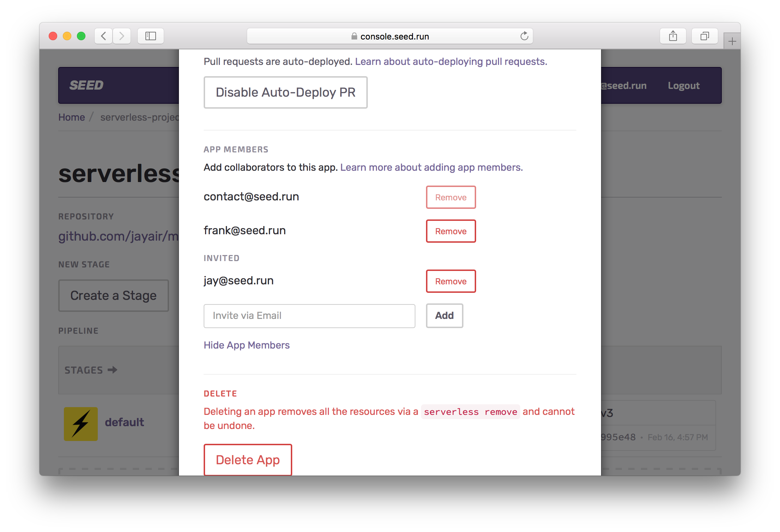Click Safari forward navigation arrow
Image resolution: width=780 pixels, height=532 pixels.
(122, 36)
